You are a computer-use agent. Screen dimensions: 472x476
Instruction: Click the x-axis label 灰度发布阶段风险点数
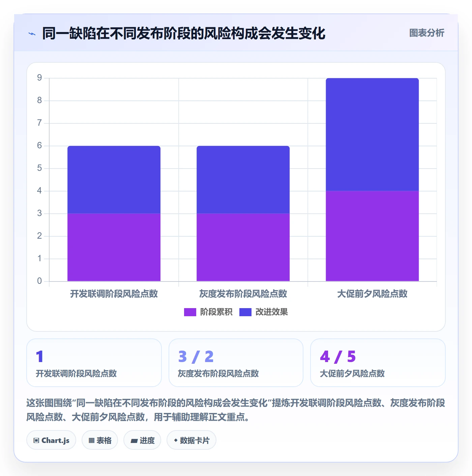[243, 294]
